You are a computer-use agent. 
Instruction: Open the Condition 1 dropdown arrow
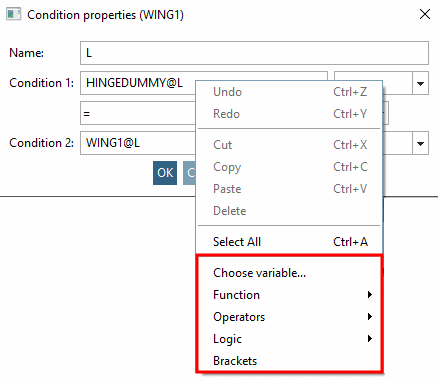pos(421,83)
